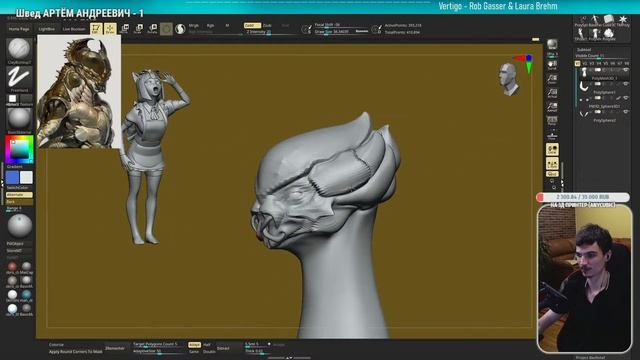Adjust the Visible Count slider
The image size is (640, 360).
tap(602, 56)
